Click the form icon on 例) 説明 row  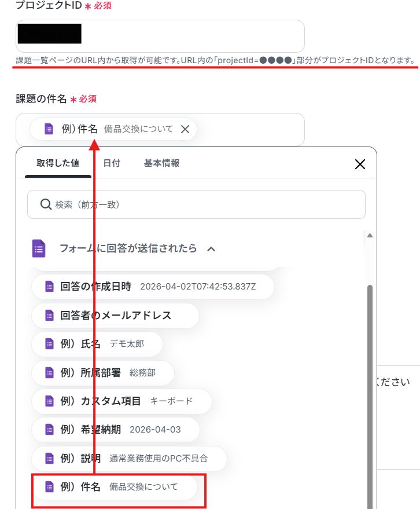[x=49, y=459]
